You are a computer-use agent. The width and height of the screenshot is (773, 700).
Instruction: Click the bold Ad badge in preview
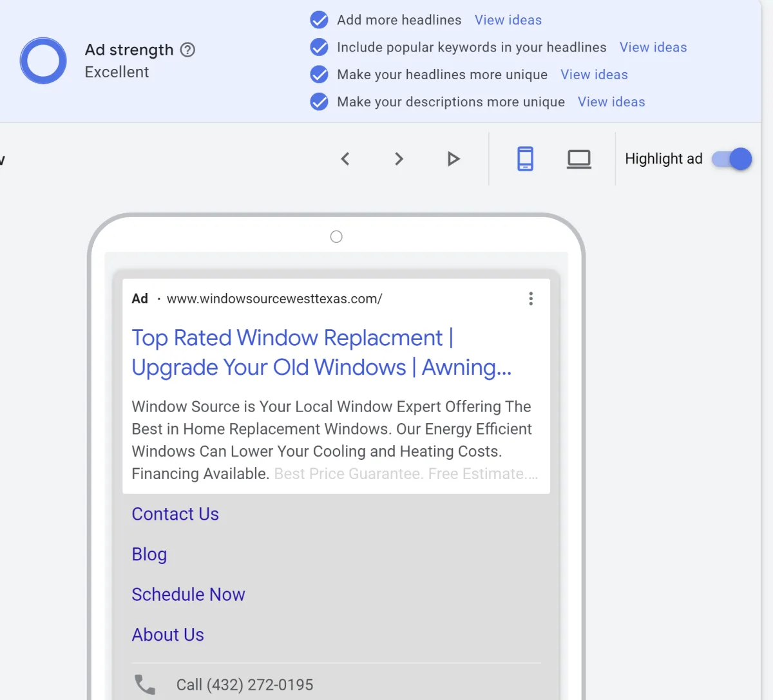pyautogui.click(x=140, y=299)
